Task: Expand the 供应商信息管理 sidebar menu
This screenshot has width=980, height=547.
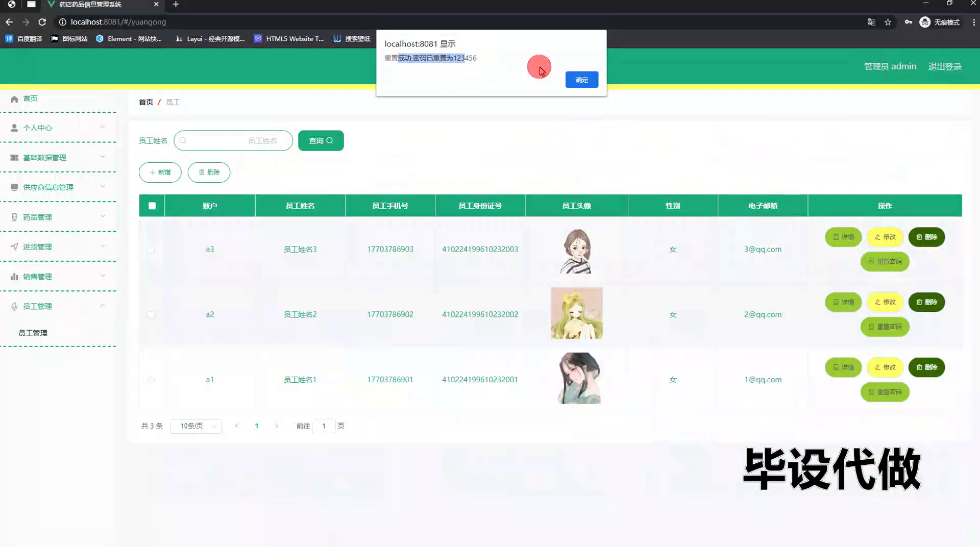Action: point(58,187)
